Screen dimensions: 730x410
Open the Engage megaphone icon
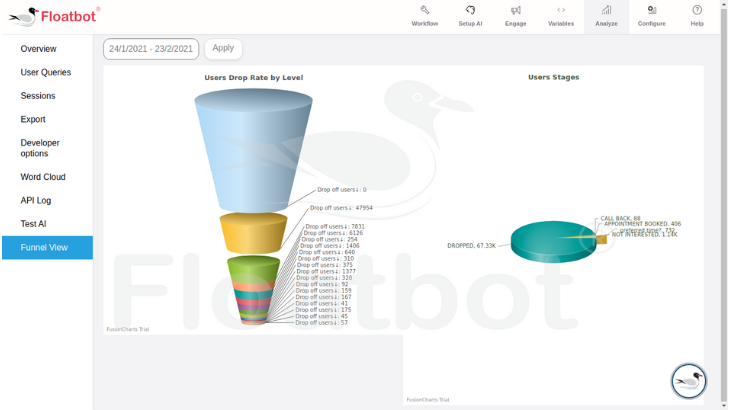pos(515,10)
